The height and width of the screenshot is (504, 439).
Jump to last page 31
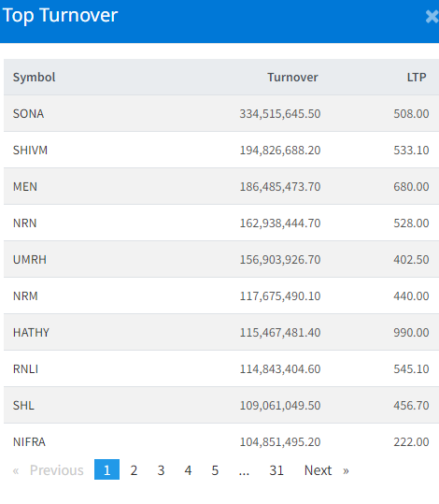276,470
